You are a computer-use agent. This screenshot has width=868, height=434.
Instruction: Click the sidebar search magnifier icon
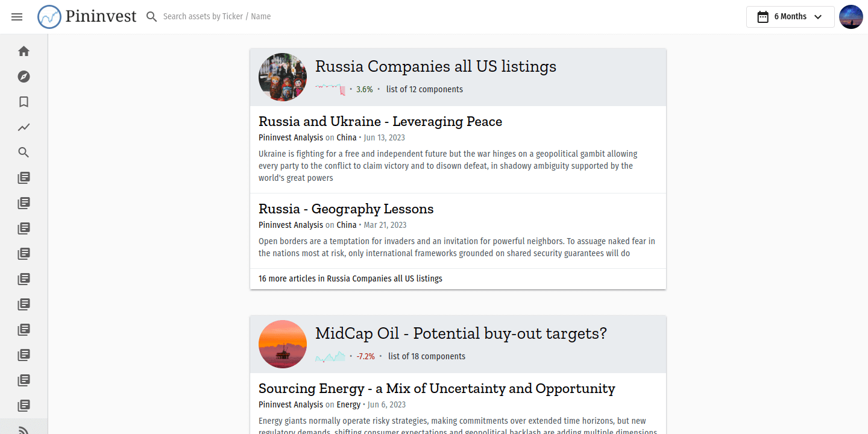(24, 153)
